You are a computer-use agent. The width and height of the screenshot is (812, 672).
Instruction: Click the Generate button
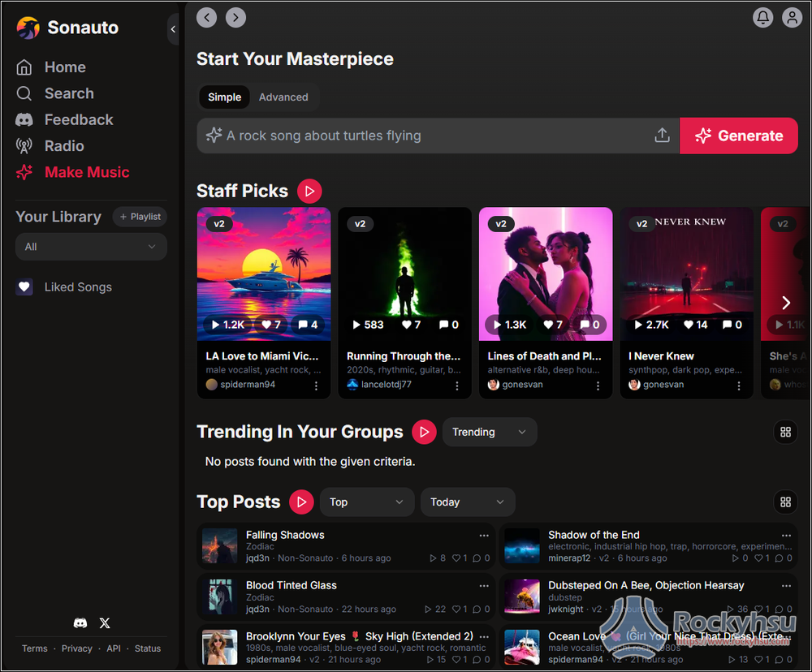[738, 136]
